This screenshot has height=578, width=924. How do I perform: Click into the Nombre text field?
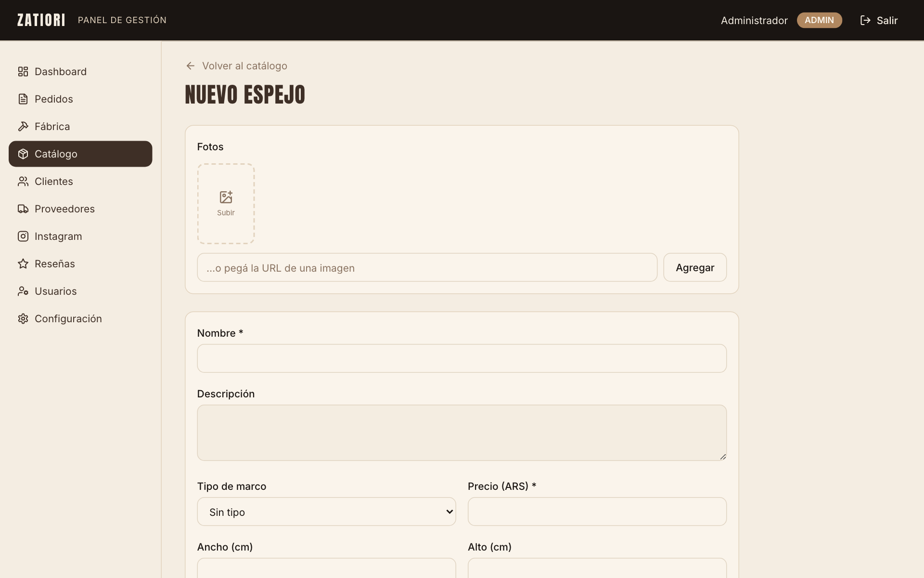462,358
